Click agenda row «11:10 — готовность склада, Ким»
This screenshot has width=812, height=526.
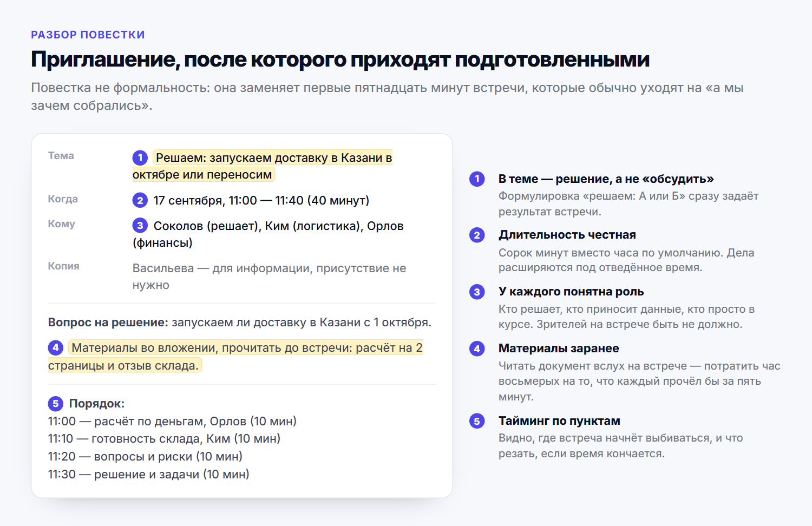(165, 439)
